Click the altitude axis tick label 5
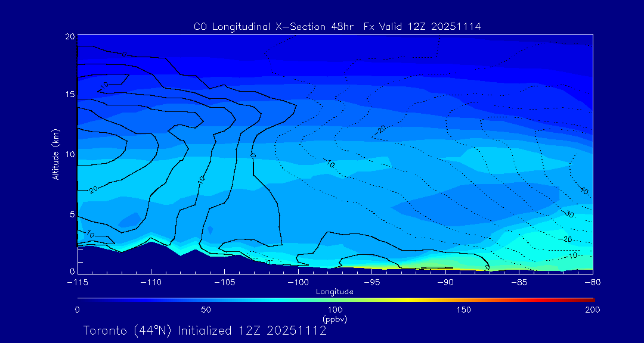This screenshot has width=644, height=343. 72,214
